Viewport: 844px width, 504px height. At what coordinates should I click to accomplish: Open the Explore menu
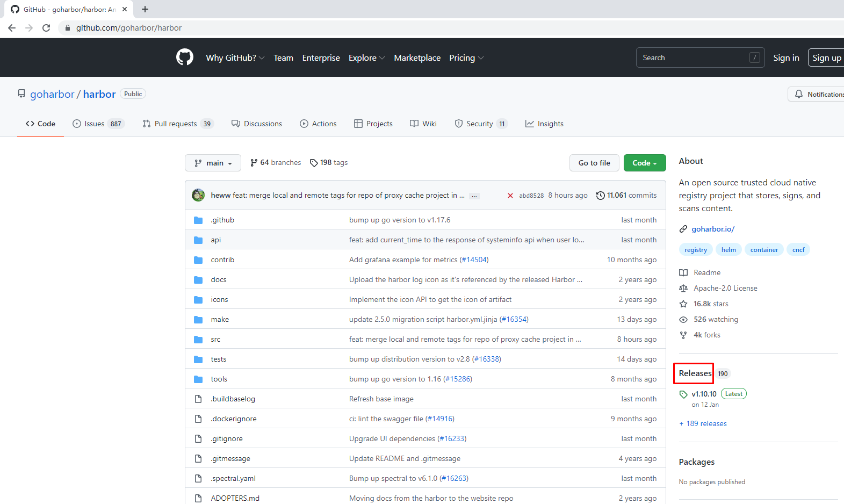366,58
